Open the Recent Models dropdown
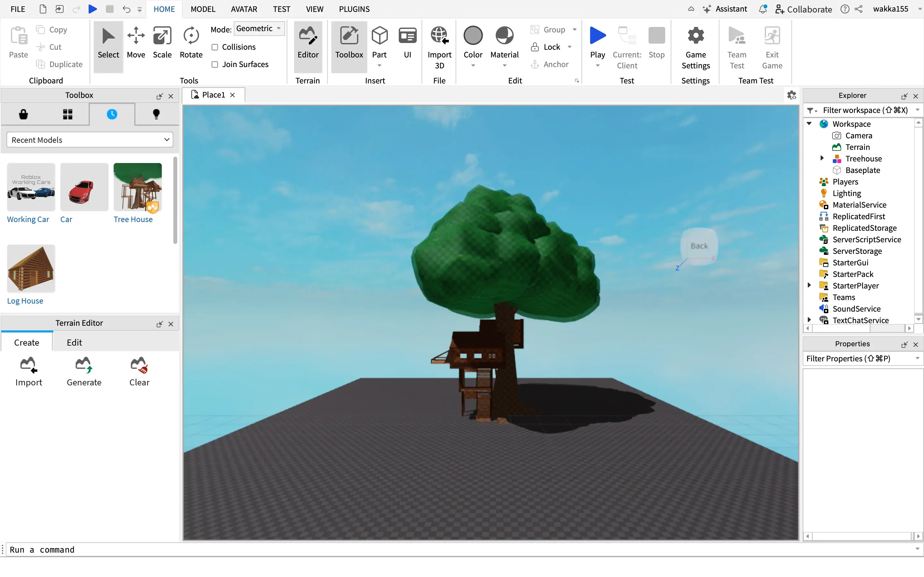The height and width of the screenshot is (577, 924). click(x=90, y=140)
